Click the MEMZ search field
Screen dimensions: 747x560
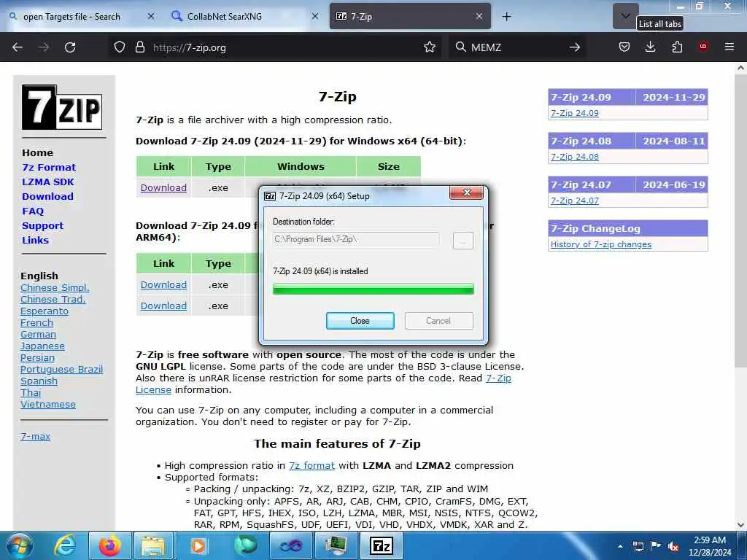(x=517, y=47)
